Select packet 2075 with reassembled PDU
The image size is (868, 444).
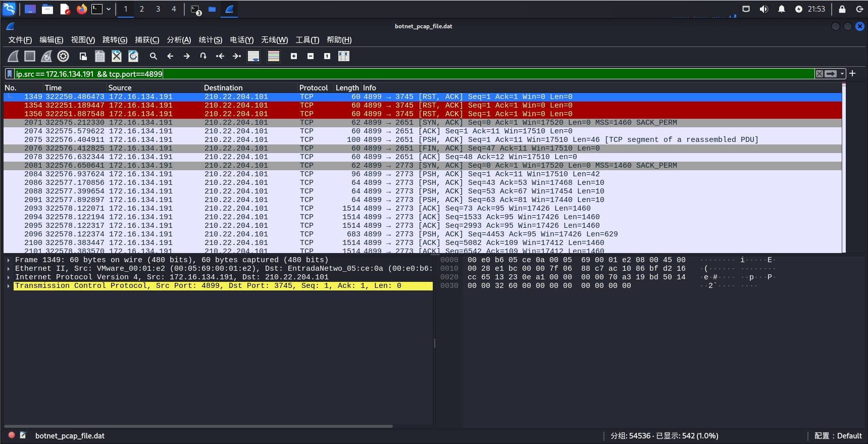(423, 140)
